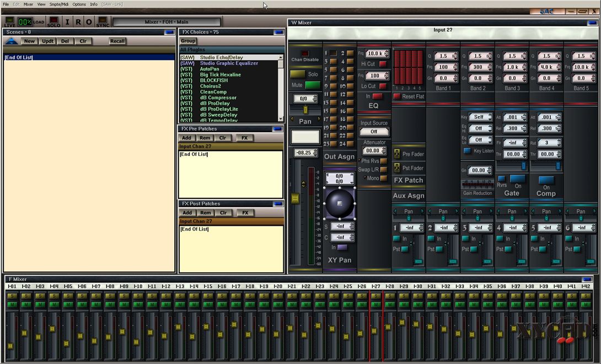Enable the EQ In switch
This screenshot has width=601, height=364.
pos(378,96)
